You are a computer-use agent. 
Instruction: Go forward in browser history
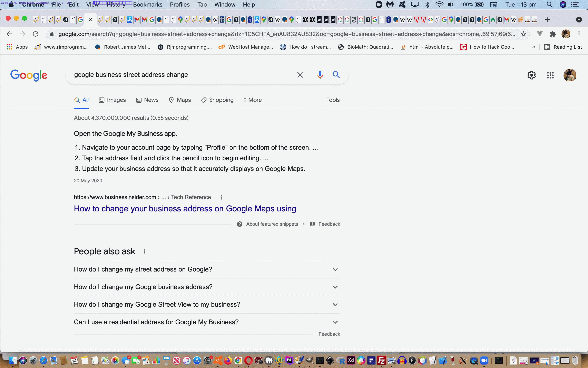coord(22,34)
